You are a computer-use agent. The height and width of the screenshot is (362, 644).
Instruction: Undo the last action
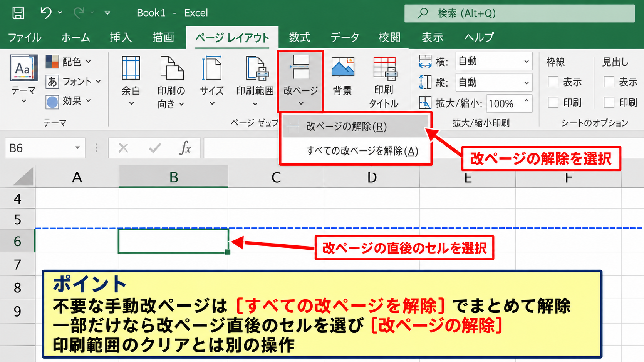(x=46, y=13)
